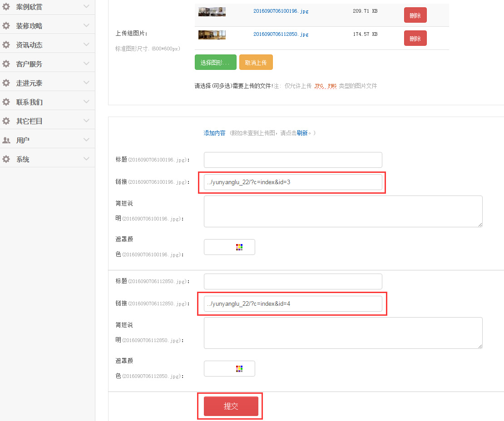Delete the file 2016090706100196.jpg

tap(415, 15)
